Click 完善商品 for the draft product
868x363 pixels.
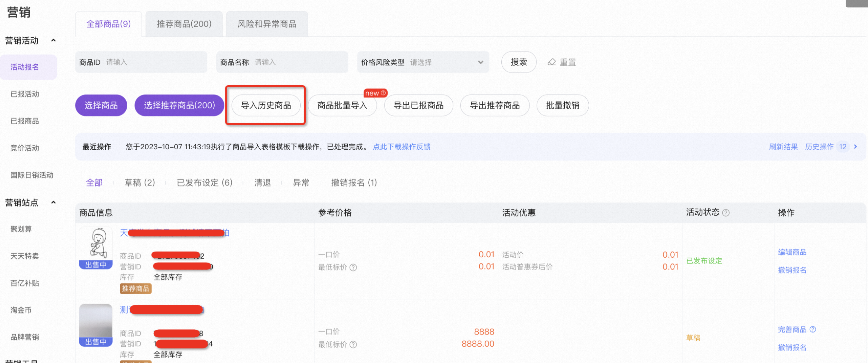click(792, 329)
